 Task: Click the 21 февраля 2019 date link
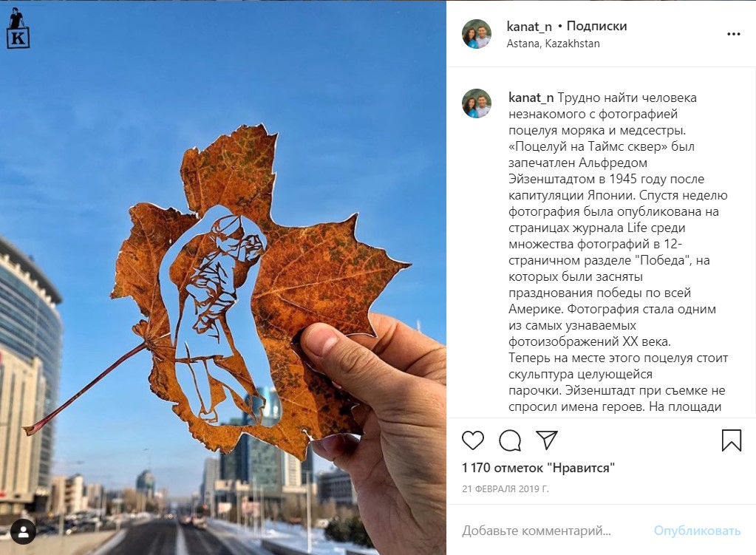tap(505, 488)
